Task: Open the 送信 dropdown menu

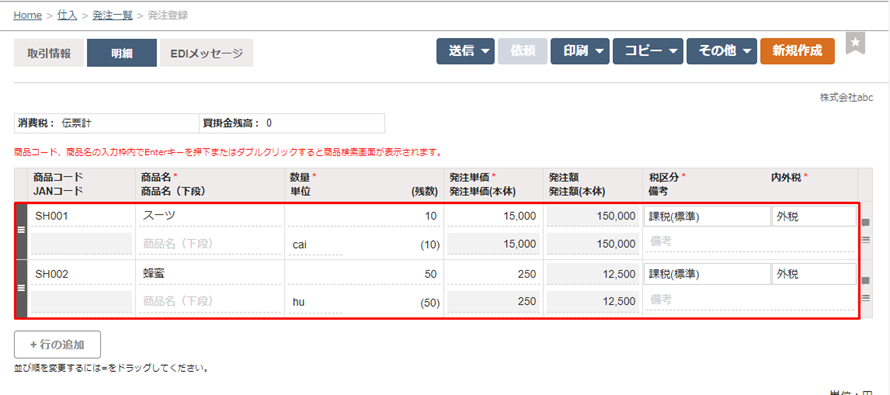Action: click(465, 51)
